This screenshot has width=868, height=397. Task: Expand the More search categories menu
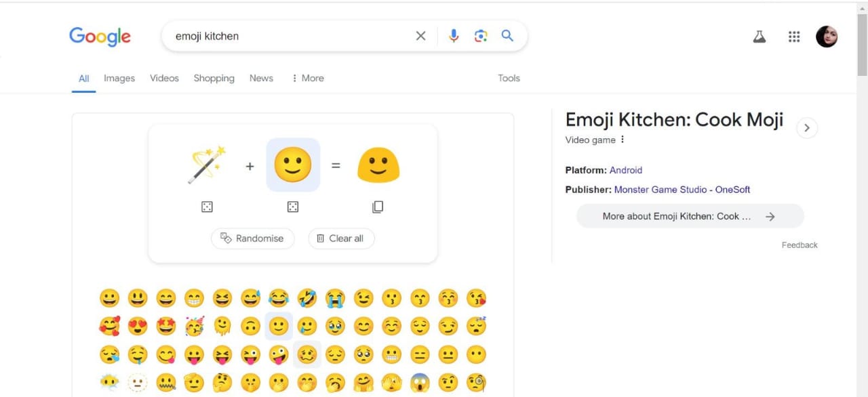307,78
